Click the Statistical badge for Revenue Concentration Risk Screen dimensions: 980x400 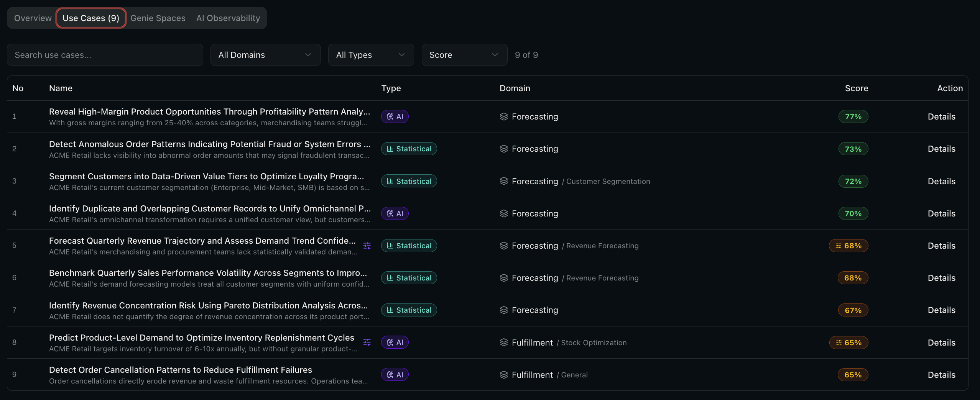(409, 310)
